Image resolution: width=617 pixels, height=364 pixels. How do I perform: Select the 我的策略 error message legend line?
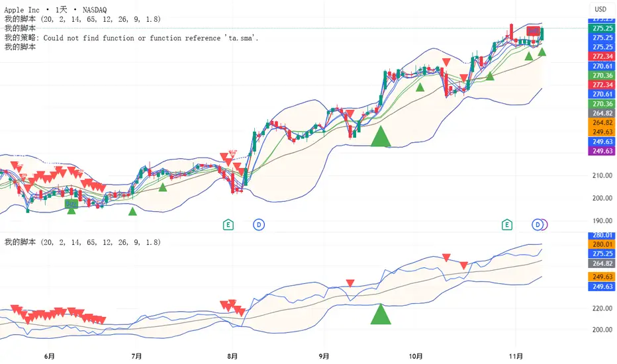[132, 38]
